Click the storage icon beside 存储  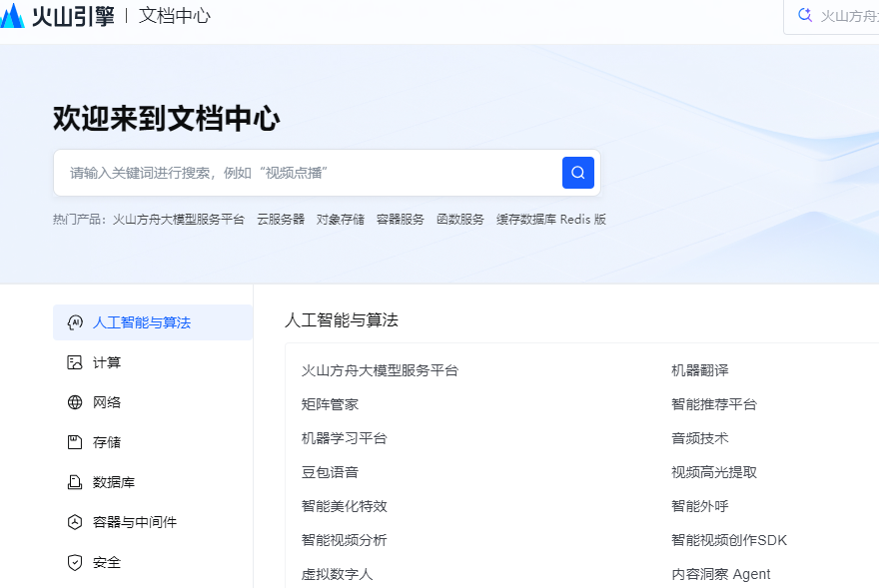(x=74, y=441)
